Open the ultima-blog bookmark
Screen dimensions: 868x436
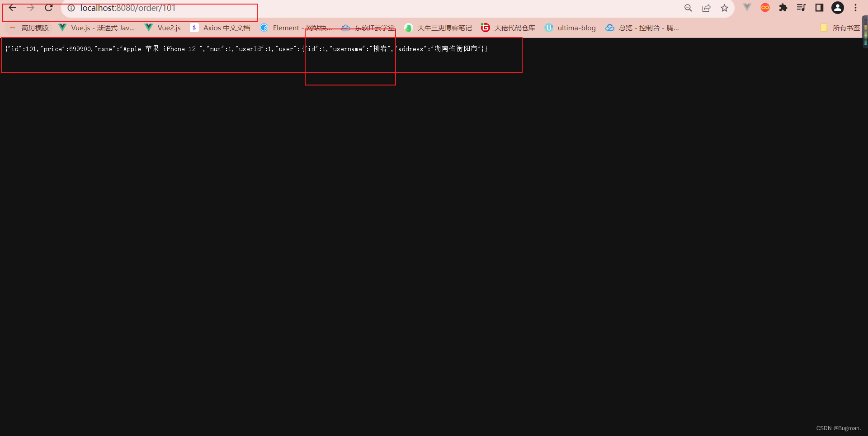571,28
